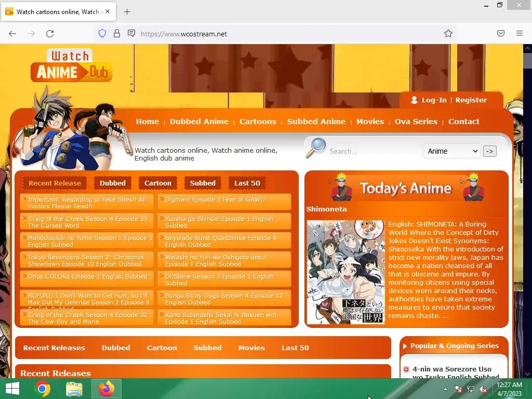Select the Last 50 tab in release box
This screenshot has width=532, height=399.
click(247, 183)
